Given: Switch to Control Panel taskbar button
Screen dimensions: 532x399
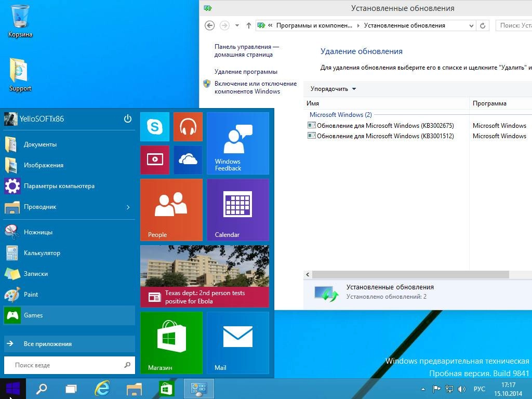Looking at the screenshot, I should click(199, 389).
